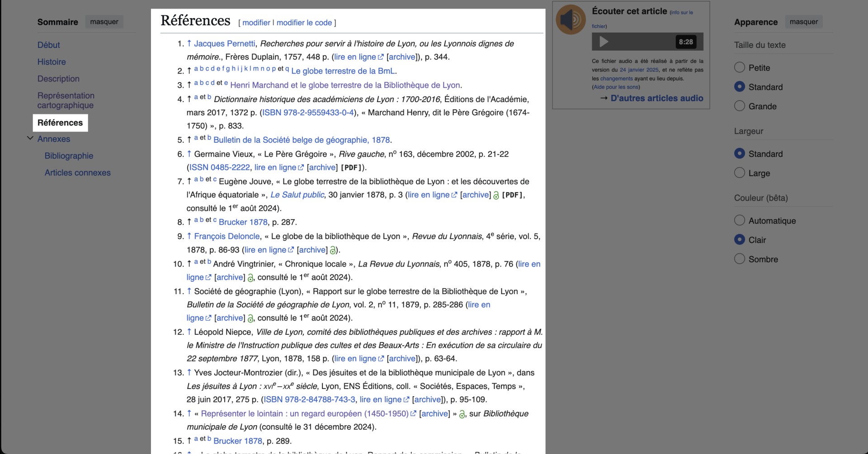This screenshot has height=454, width=868.
Task: Click the up-arrow backlink of reference 1
Action: click(189, 43)
